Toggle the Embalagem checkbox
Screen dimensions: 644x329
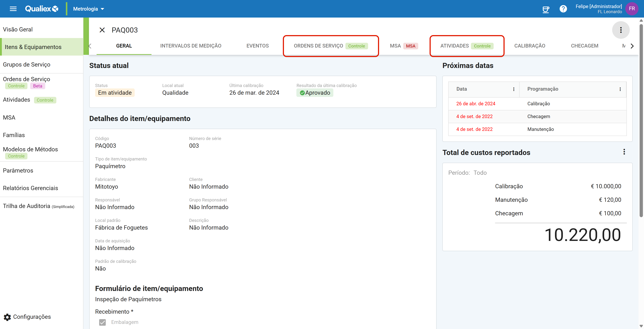tap(102, 322)
